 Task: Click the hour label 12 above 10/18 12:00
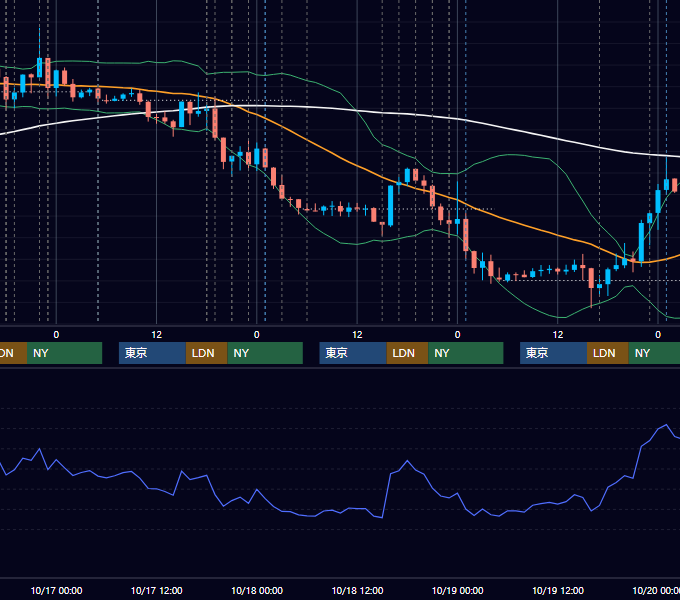[357, 335]
